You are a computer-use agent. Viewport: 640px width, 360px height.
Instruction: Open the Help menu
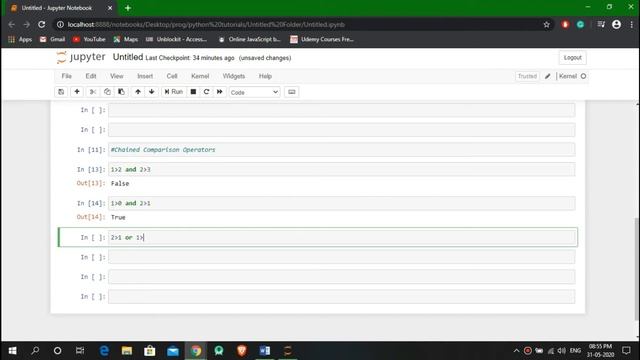(x=265, y=76)
